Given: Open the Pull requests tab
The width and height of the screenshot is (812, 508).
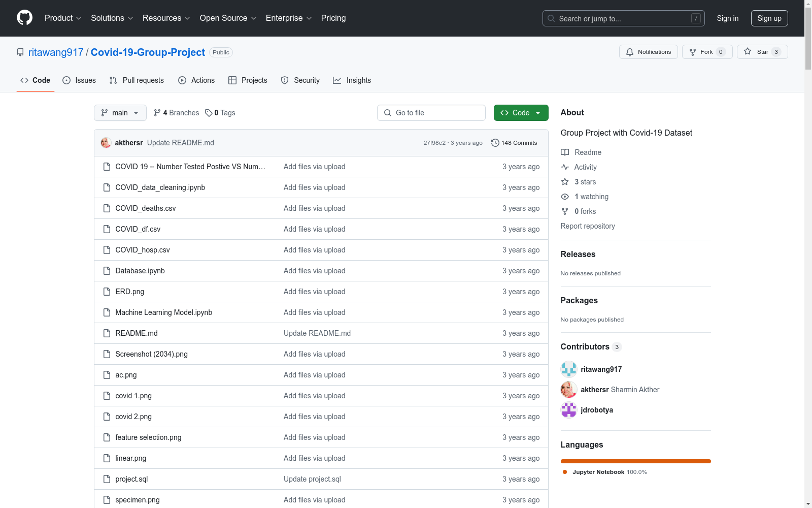Looking at the screenshot, I should point(137,80).
